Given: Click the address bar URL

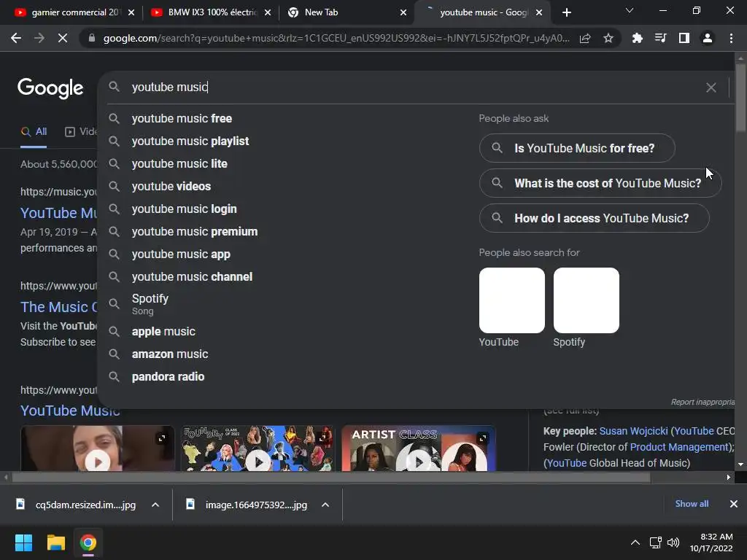Looking at the screenshot, I should point(336,38).
